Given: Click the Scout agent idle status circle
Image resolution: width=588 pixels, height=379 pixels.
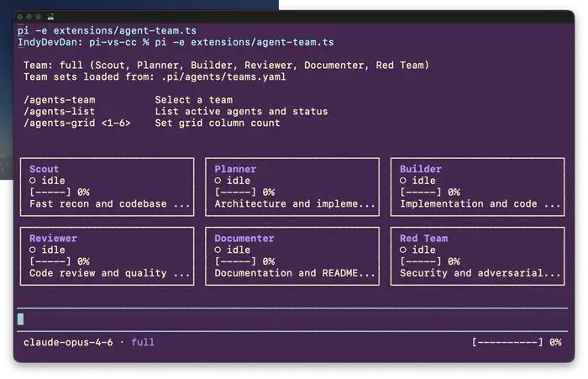Looking at the screenshot, I should click(x=33, y=181).
